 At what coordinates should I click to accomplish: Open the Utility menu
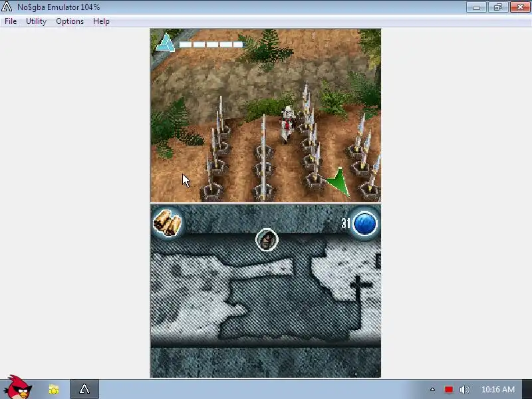(x=36, y=21)
